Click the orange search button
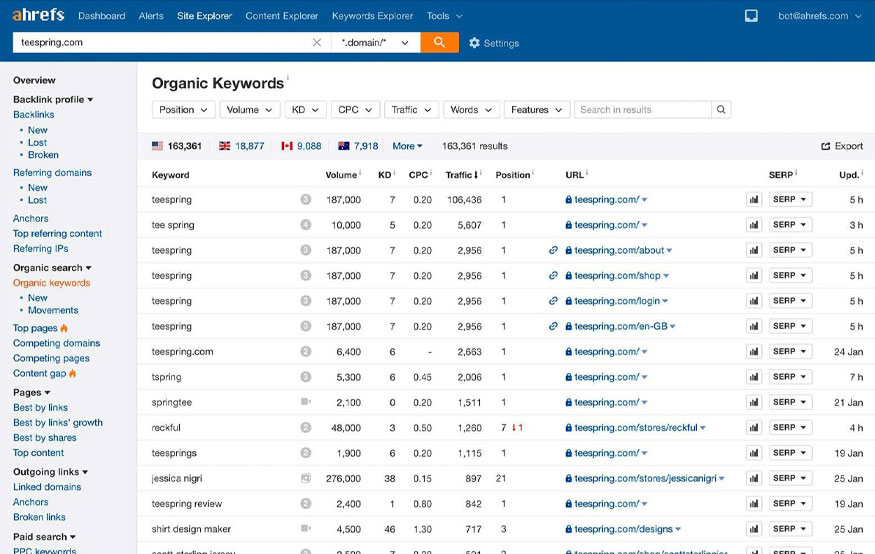 (x=439, y=42)
